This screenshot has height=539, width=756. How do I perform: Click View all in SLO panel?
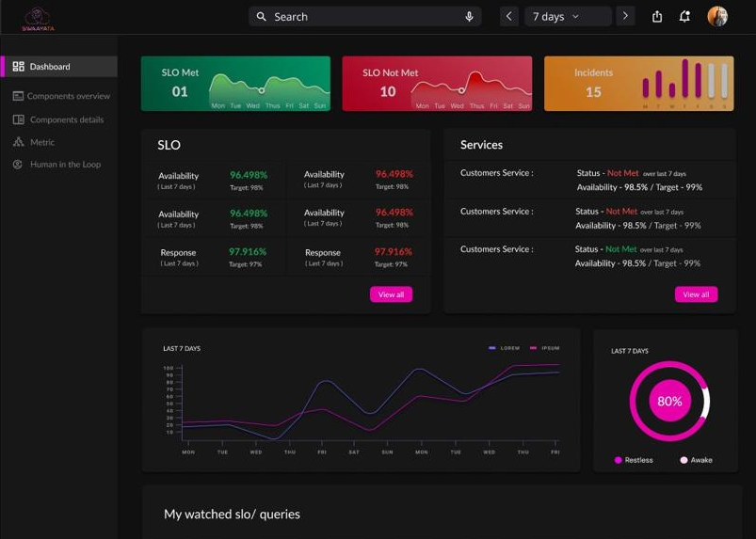tap(391, 294)
